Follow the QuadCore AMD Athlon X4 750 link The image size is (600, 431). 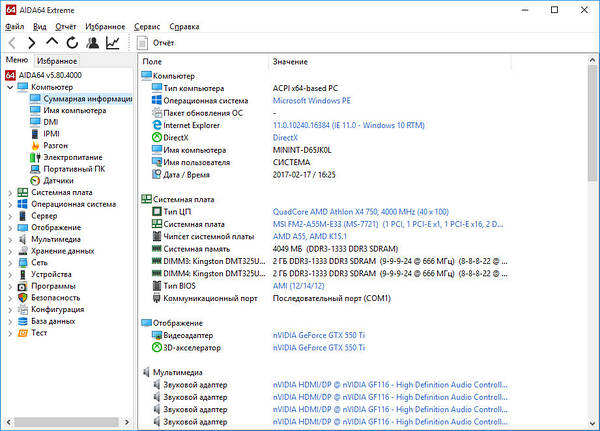tap(360, 212)
